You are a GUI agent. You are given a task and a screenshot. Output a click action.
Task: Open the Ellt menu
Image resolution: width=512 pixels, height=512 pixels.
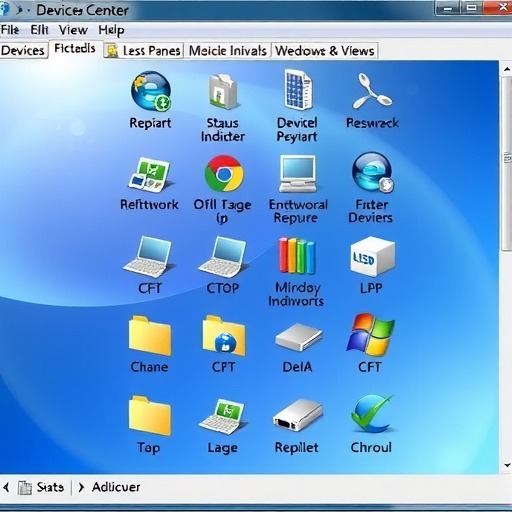click(x=39, y=30)
